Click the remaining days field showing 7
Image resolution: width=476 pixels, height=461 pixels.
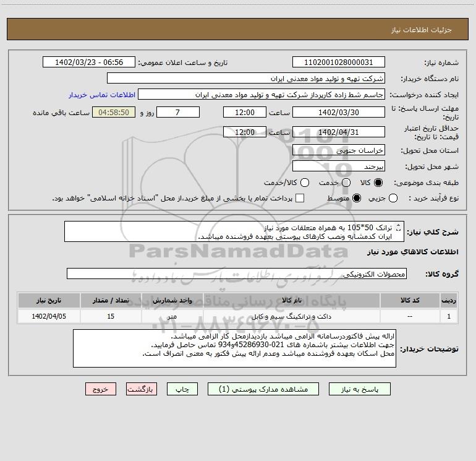coord(178,112)
